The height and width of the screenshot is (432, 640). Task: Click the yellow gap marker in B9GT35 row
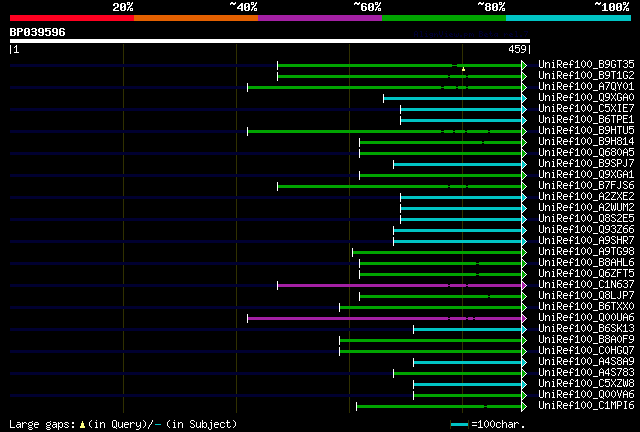pos(463,69)
